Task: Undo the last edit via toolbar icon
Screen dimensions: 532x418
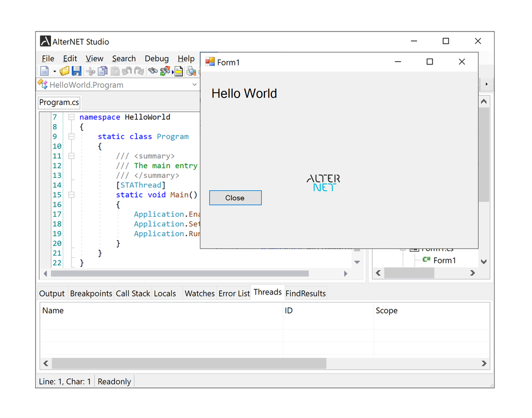Action: (128, 71)
